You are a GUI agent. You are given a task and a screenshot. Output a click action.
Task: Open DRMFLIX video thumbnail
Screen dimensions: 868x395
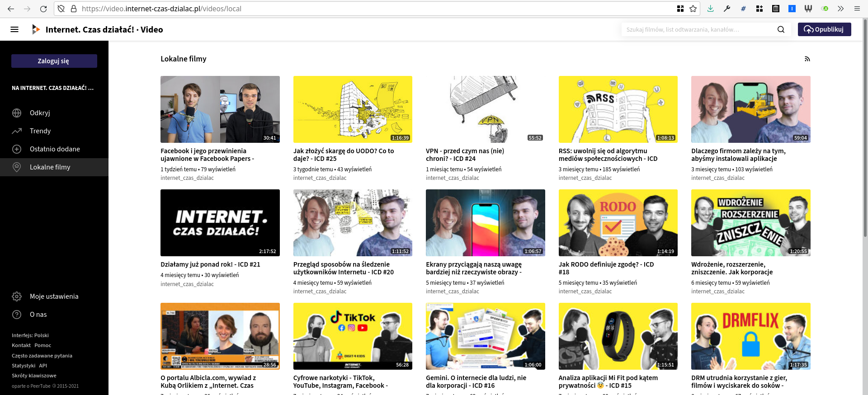751,336
